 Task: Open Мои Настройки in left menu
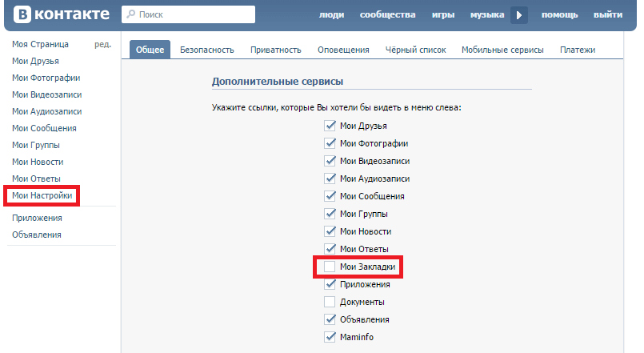coord(42,195)
